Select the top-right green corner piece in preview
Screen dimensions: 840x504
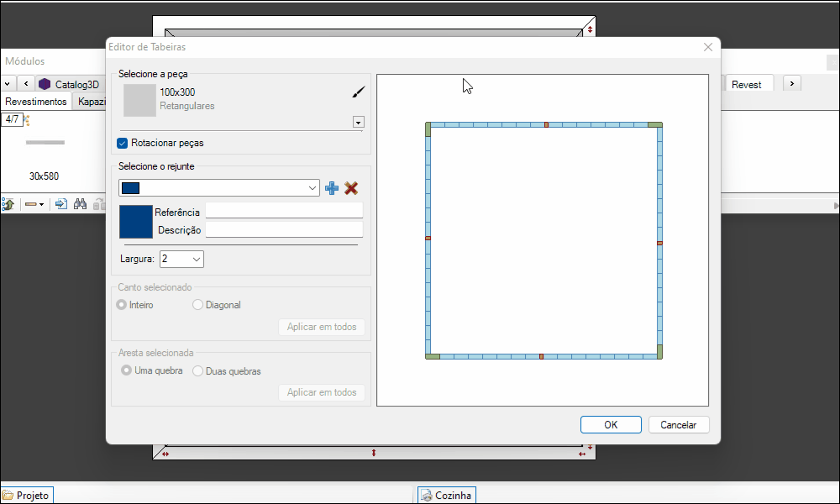pyautogui.click(x=655, y=125)
